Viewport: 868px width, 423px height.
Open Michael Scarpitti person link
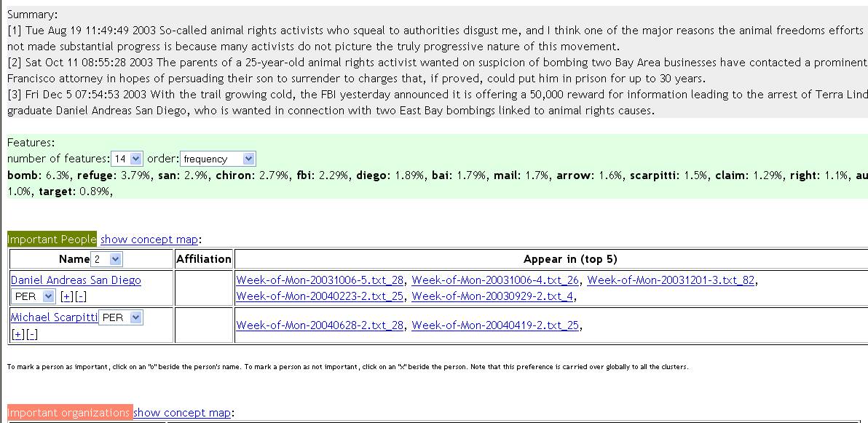click(54, 317)
